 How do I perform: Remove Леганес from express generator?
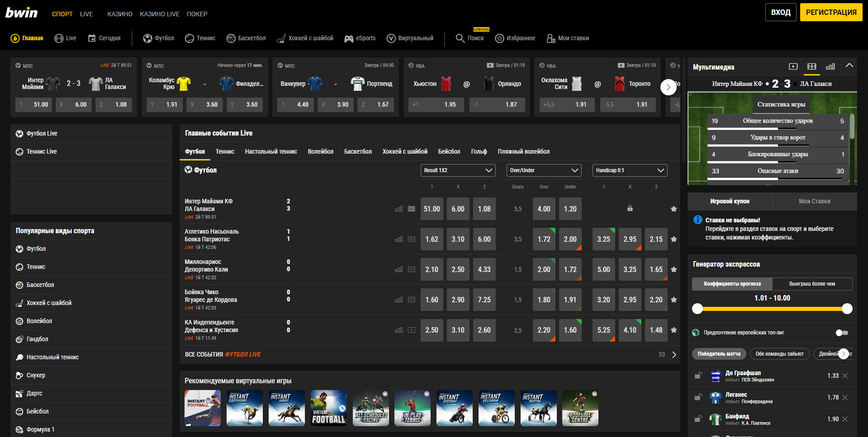tap(845, 398)
